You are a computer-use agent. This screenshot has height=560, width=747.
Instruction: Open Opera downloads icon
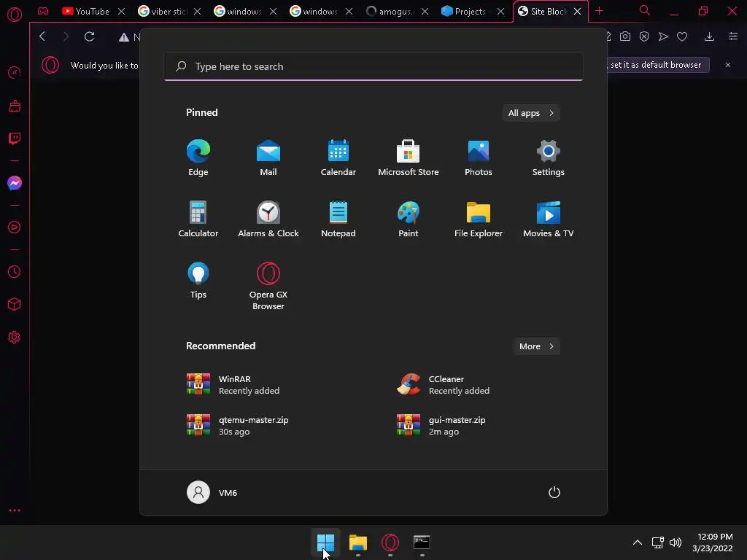(x=709, y=36)
